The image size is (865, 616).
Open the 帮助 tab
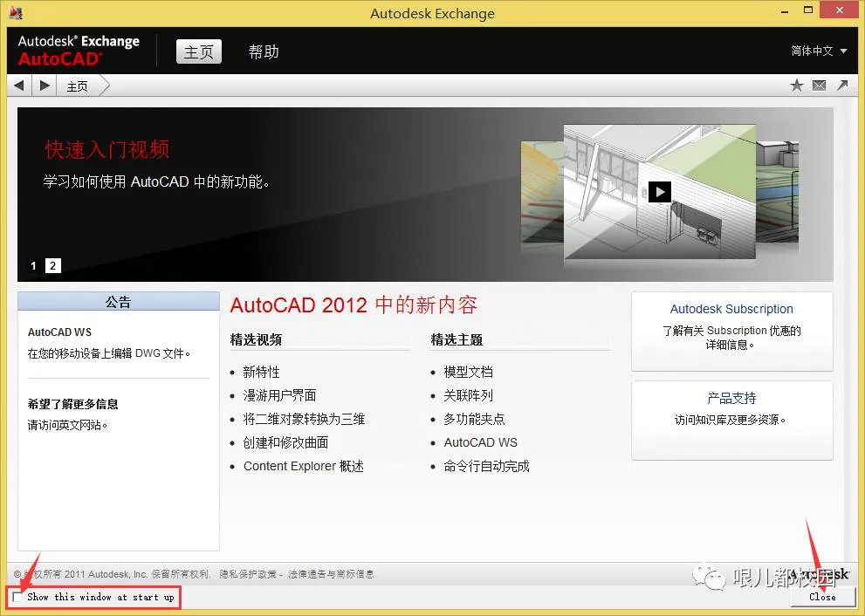pyautogui.click(x=263, y=51)
